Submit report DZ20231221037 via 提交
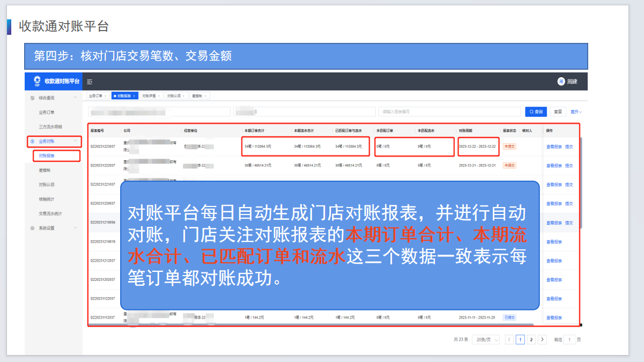The image size is (644, 362). 569,184
